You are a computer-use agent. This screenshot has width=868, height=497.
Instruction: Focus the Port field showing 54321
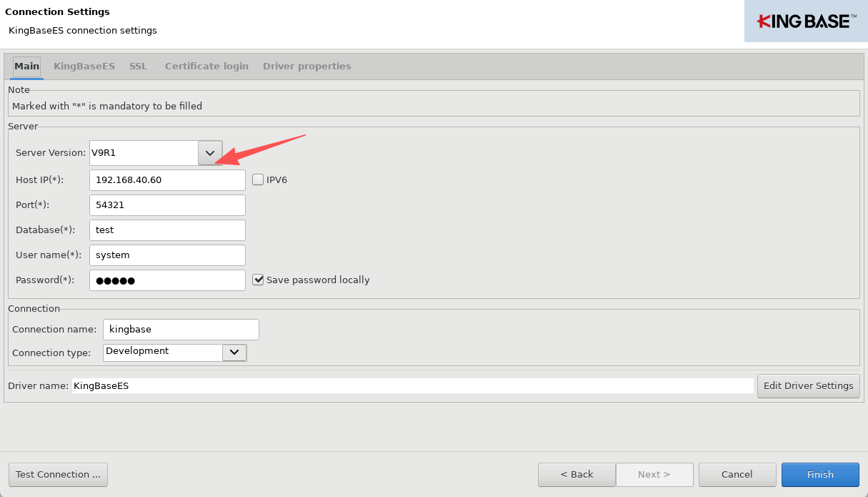[167, 205]
